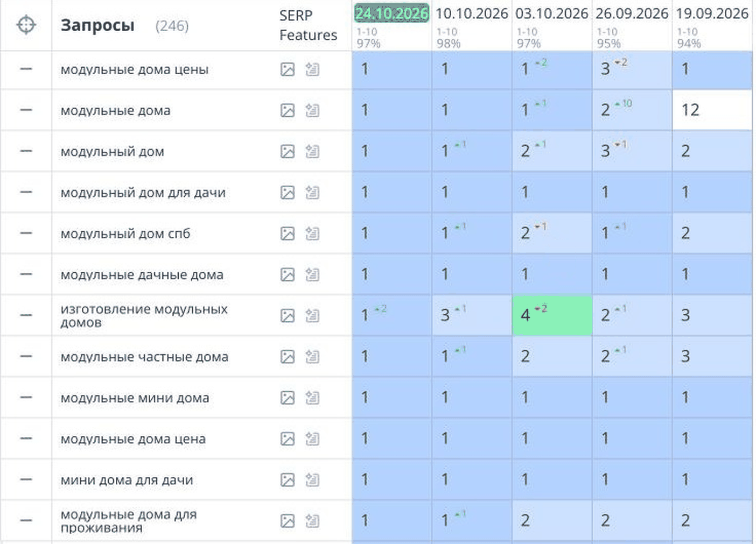The width and height of the screenshot is (756, 544).
Task: Click snippet icon for 'модульные дома цена'
Action: (x=312, y=439)
